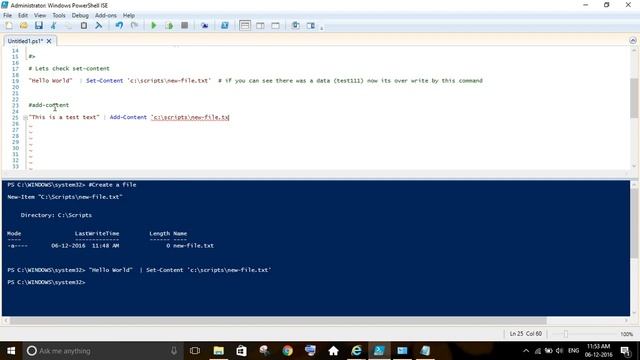Create a new script file
This screenshot has height=360, width=640.
coord(9,26)
